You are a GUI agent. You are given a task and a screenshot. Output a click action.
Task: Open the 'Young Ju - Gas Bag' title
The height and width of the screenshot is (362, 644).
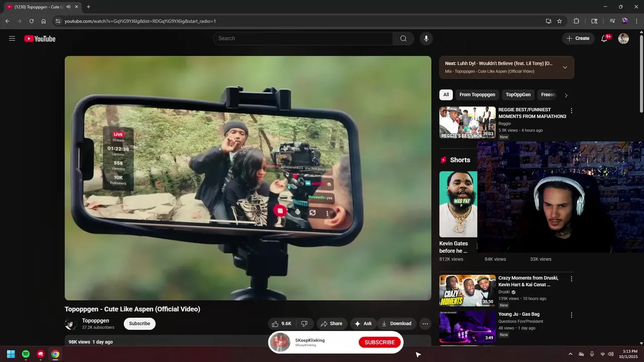click(519, 314)
